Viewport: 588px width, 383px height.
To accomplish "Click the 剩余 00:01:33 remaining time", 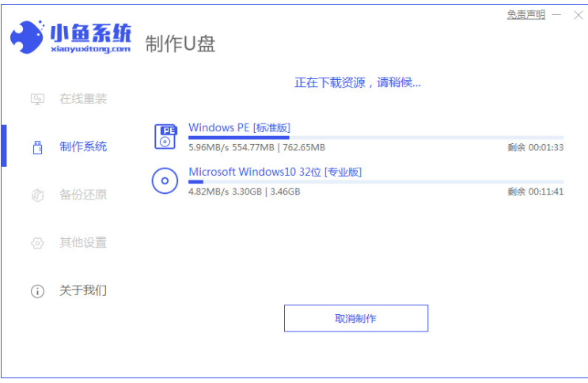I will 536,147.
